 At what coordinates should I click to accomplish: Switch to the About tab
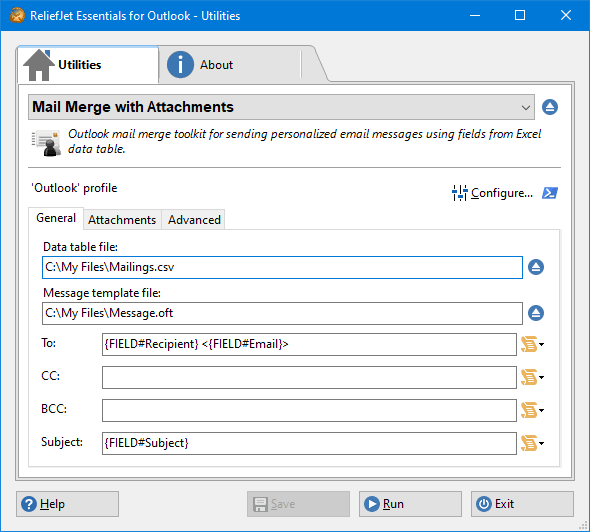click(x=230, y=65)
